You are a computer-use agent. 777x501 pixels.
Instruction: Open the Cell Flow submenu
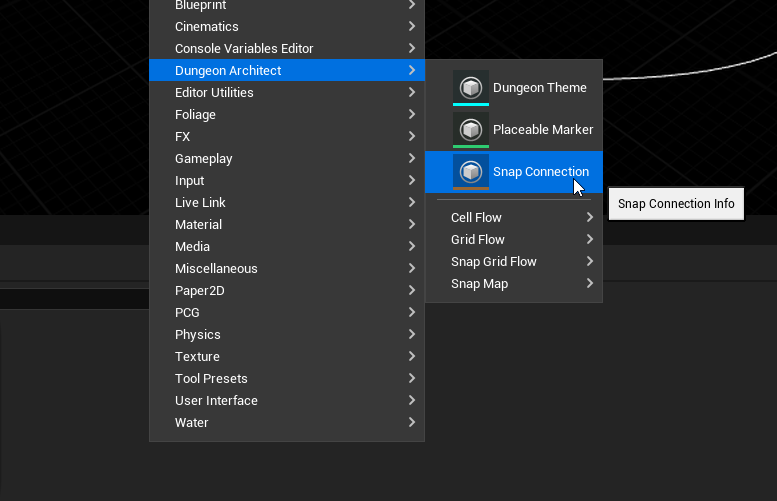pos(514,218)
